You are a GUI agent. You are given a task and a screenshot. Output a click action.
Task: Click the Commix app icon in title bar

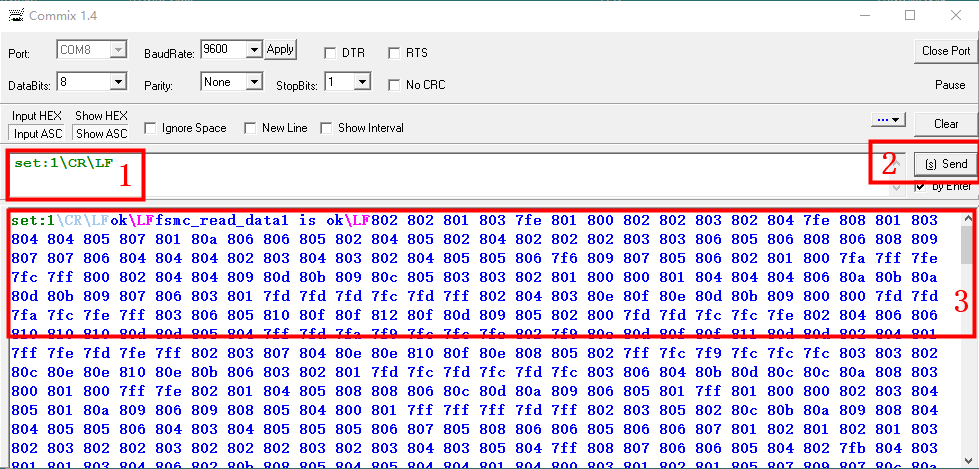(x=15, y=15)
